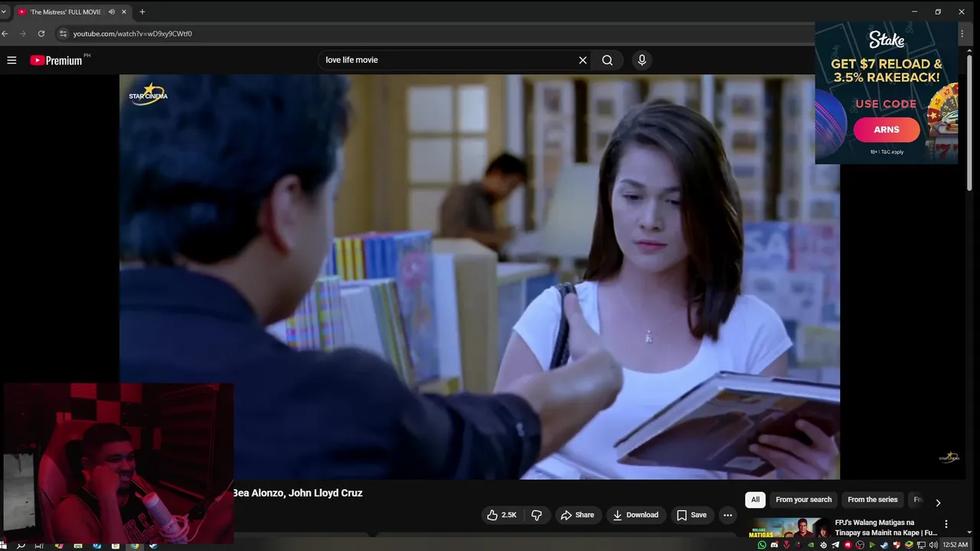
Task: Dislike this video
Action: 537,515
